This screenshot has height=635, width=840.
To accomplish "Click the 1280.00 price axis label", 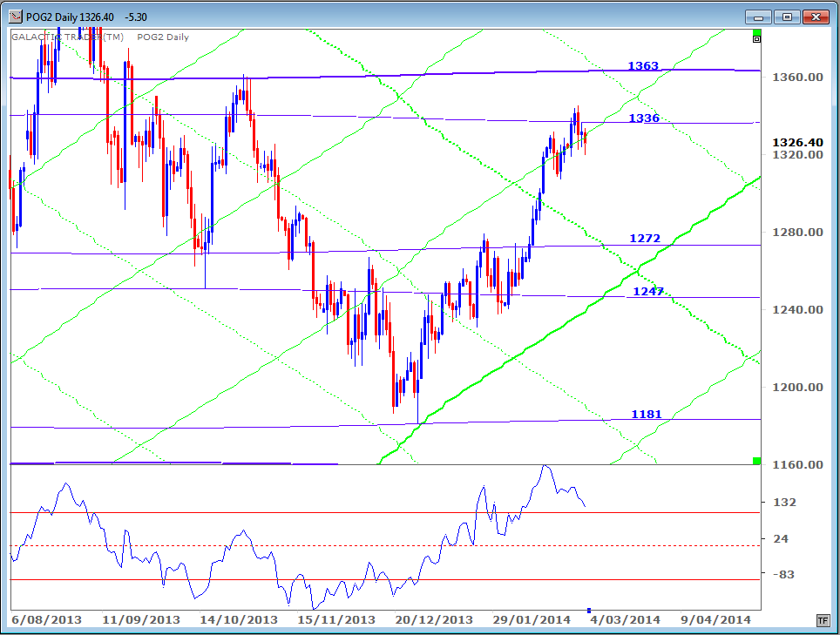I will 797,233.
